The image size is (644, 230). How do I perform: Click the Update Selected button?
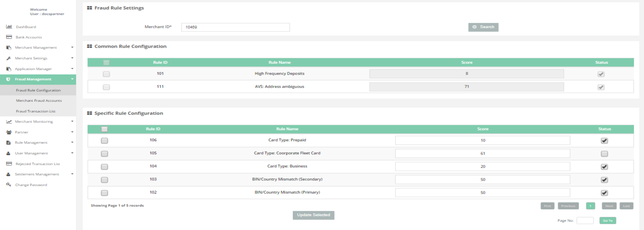313,215
